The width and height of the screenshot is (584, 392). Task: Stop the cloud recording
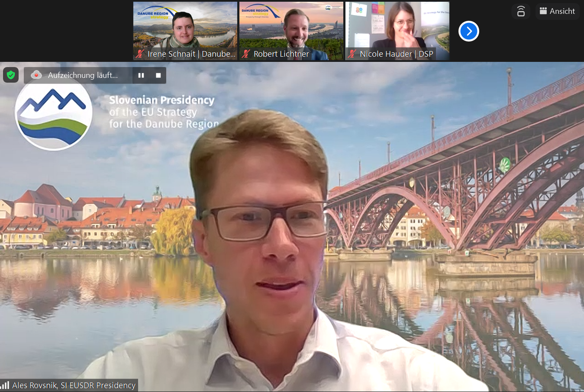click(x=158, y=75)
